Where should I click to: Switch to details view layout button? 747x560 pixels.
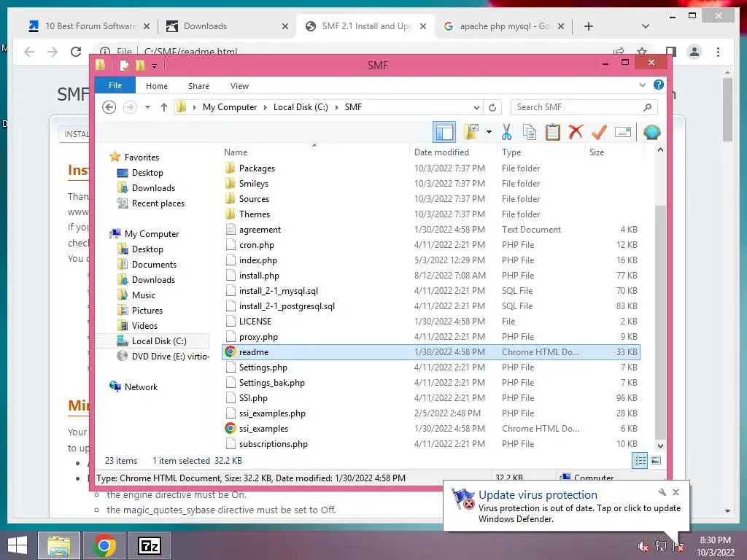640,460
